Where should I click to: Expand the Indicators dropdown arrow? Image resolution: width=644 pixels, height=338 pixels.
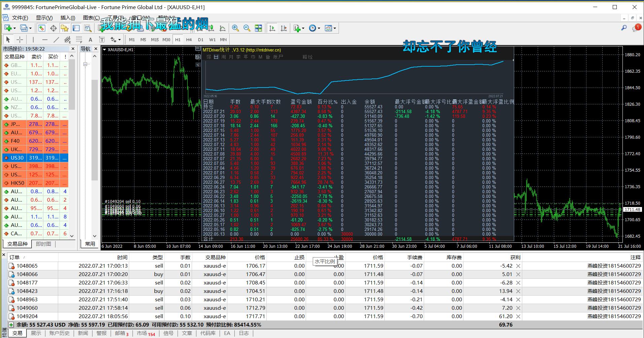pos(303,28)
